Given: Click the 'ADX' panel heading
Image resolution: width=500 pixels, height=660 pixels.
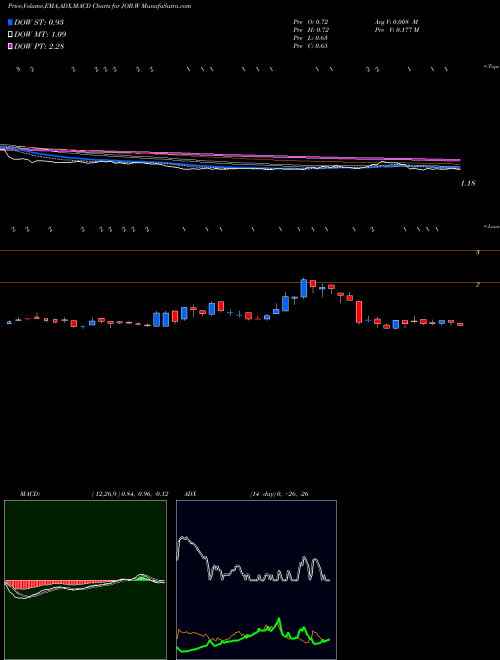Looking at the screenshot, I should (191, 494).
